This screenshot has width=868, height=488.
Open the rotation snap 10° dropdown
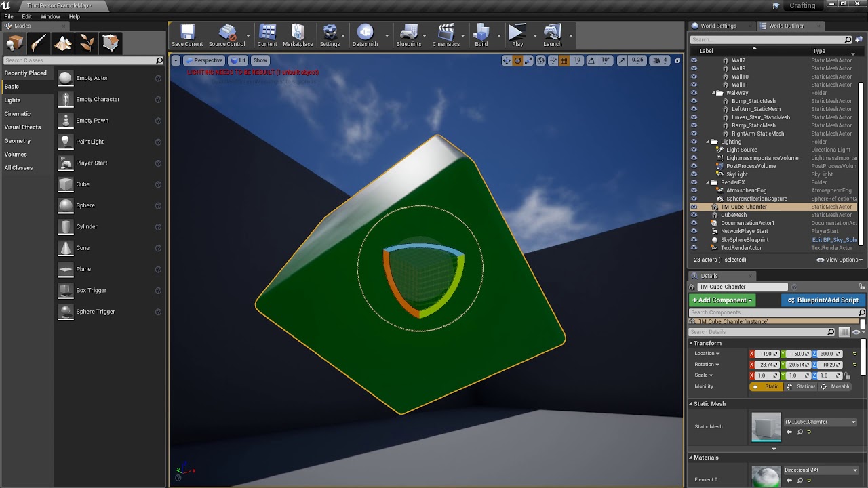click(606, 60)
